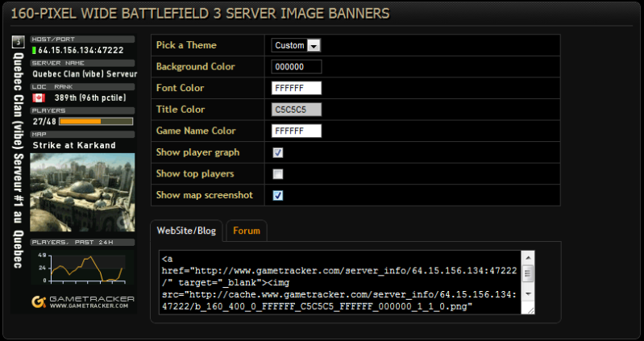Click the Battlefield 3 game icon
The image size is (644, 341).
(x=18, y=42)
